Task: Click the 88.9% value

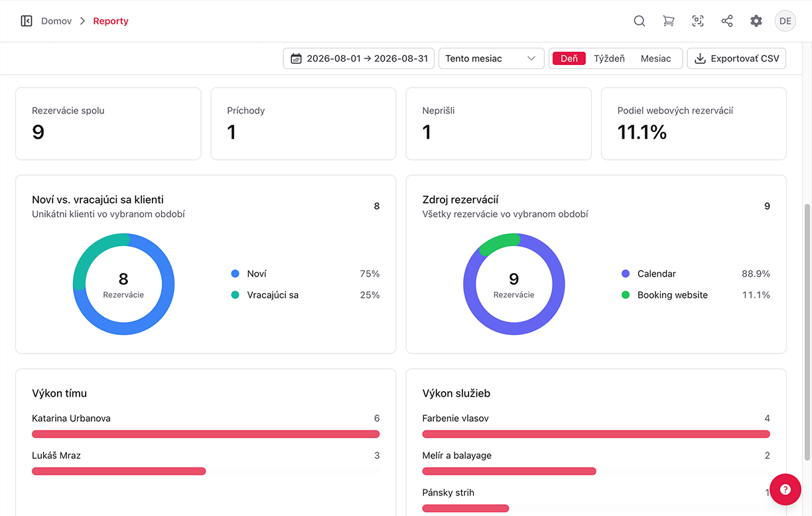Action: (x=756, y=273)
